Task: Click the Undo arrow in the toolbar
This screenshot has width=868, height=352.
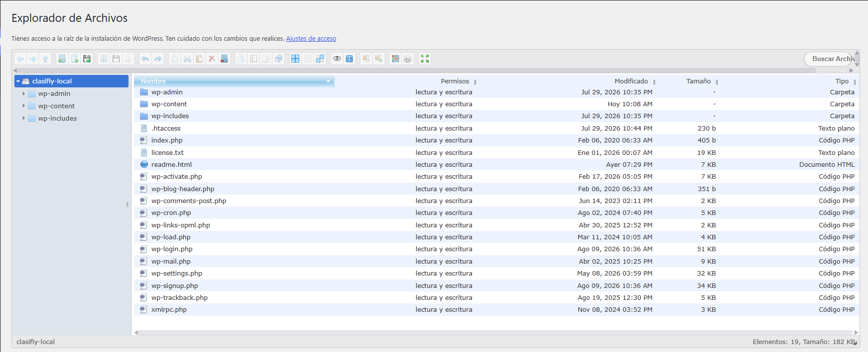Action: click(x=145, y=59)
